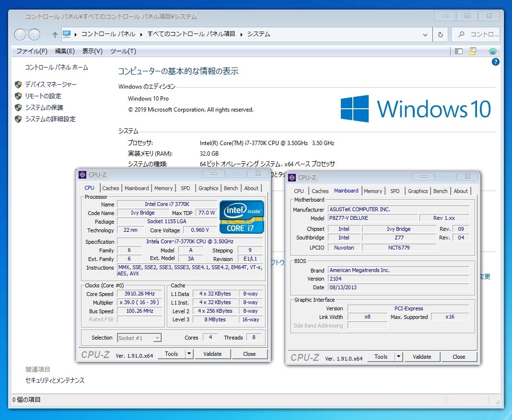Switch to Caches tab in left CPU-Z
This screenshot has height=420, width=512.
tap(111, 188)
